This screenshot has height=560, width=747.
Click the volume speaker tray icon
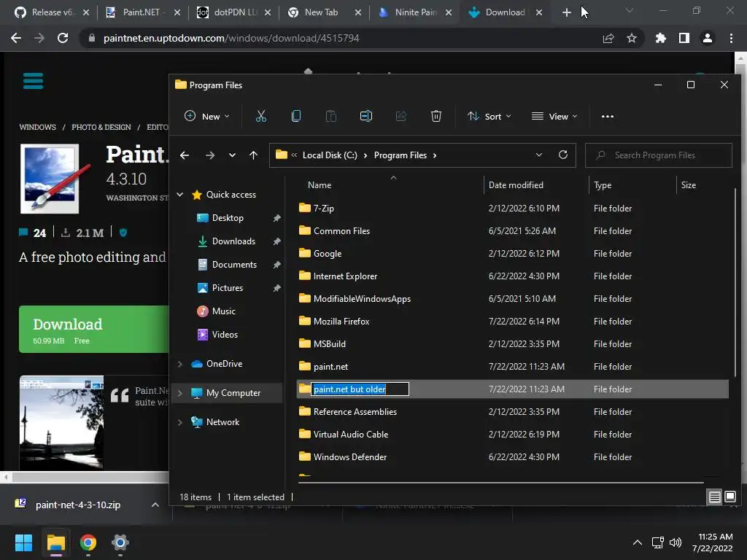(x=675, y=542)
